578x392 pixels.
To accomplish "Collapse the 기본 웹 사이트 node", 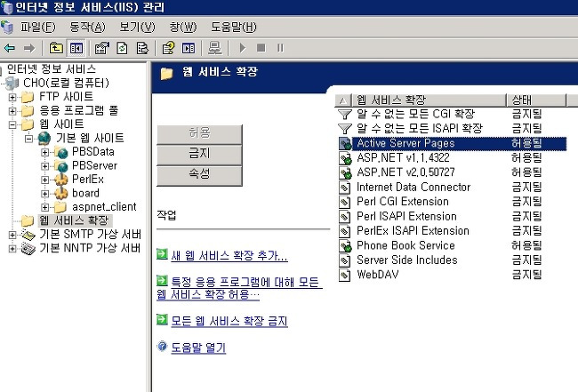I will coord(28,139).
